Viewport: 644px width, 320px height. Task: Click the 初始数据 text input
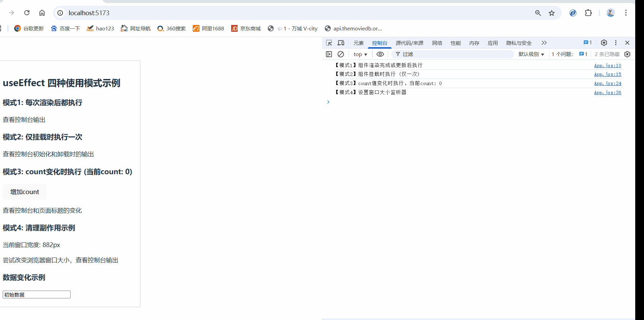(x=36, y=295)
